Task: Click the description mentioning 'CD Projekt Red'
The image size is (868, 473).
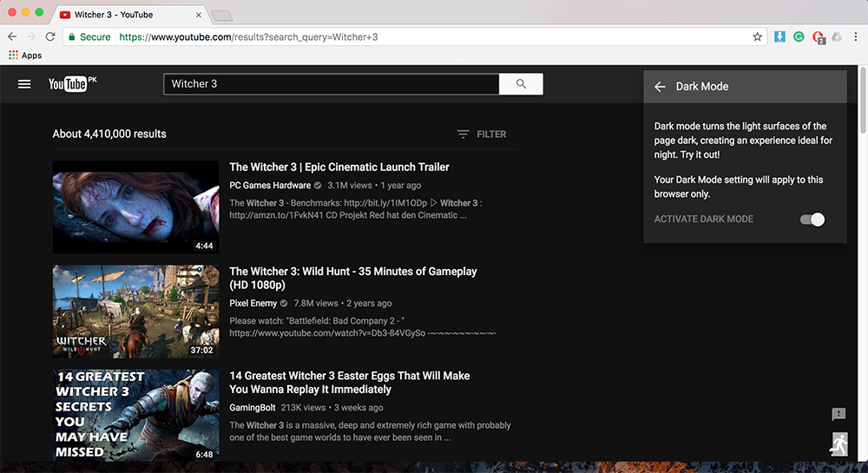Action: [x=355, y=209]
